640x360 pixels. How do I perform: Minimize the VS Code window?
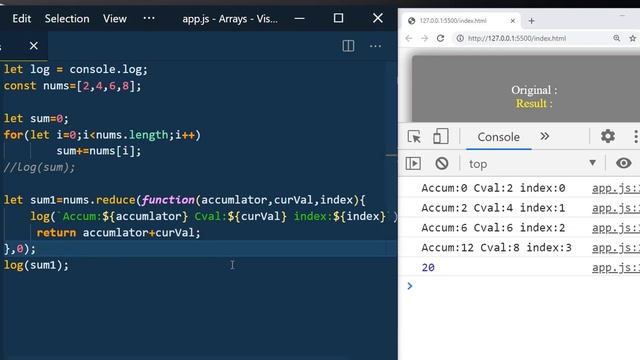tap(299, 18)
